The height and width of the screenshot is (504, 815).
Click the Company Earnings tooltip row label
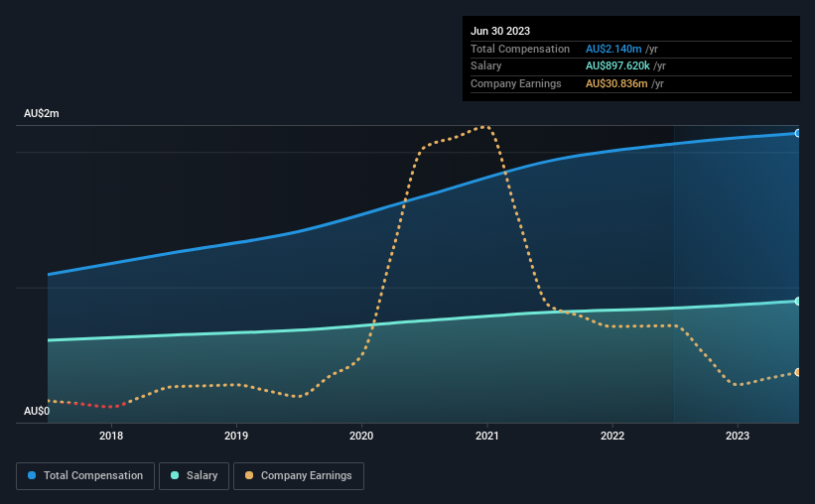point(515,83)
